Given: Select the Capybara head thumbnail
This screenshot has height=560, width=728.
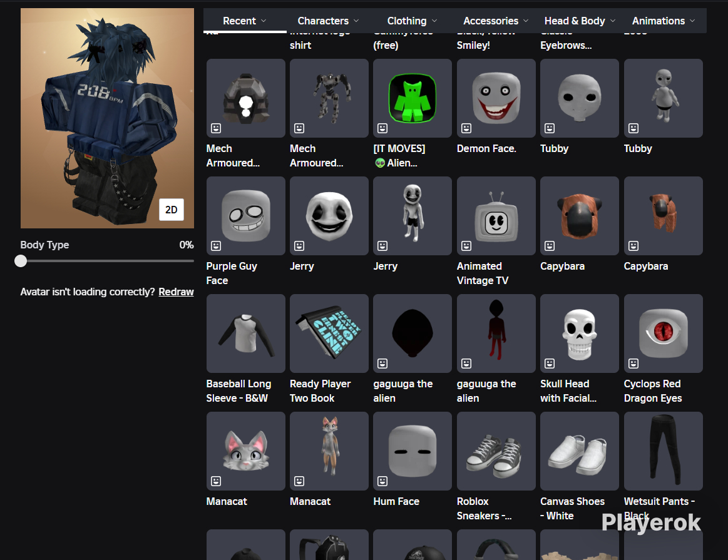Looking at the screenshot, I should pyautogui.click(x=580, y=216).
